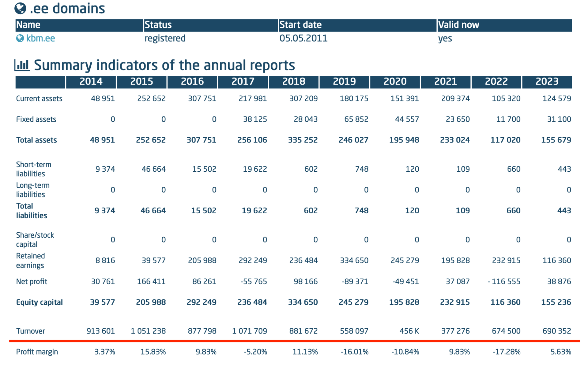Viewport: 588px width, 370px height.
Task: Click the globe icon beside '.ee domains' heading
Action: [20, 8]
